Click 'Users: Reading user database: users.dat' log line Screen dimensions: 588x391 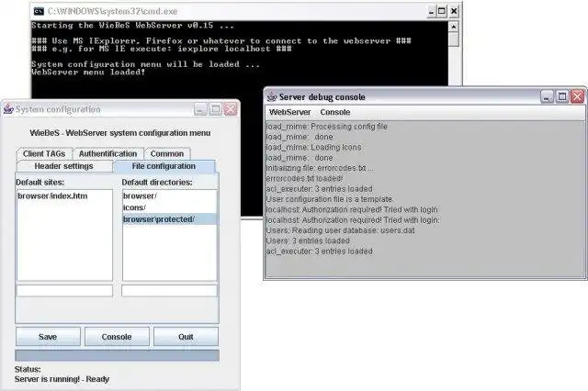tap(340, 230)
